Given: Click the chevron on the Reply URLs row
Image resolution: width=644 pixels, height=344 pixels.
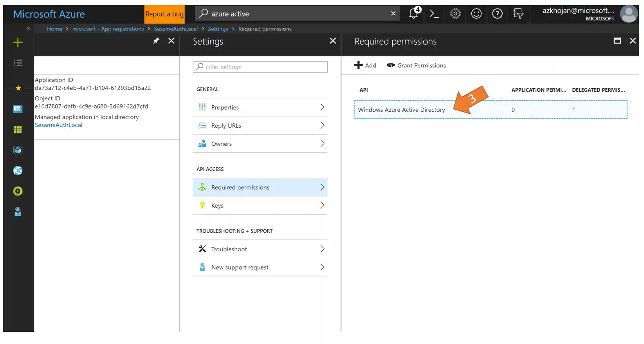Looking at the screenshot, I should (x=323, y=125).
